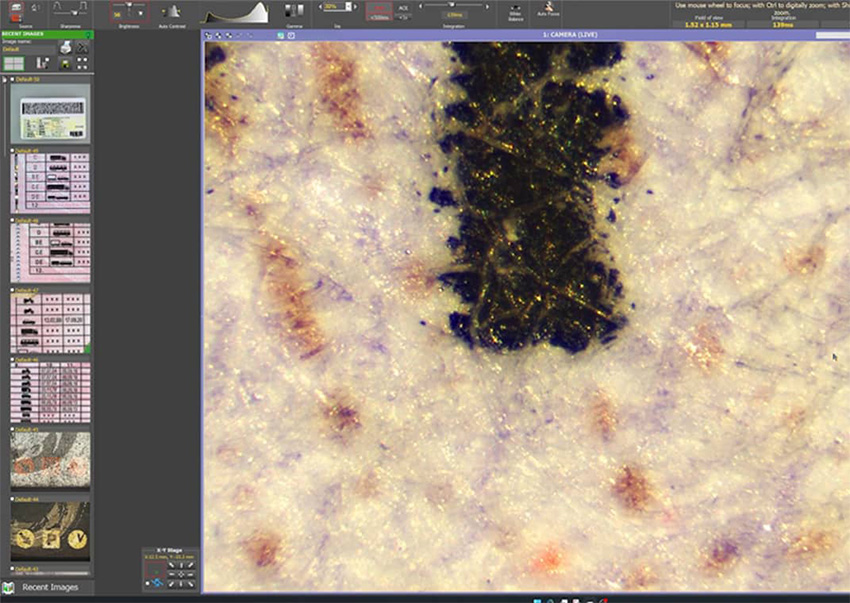
Task: Pin the Recent Images panel
Action: [x=88, y=34]
